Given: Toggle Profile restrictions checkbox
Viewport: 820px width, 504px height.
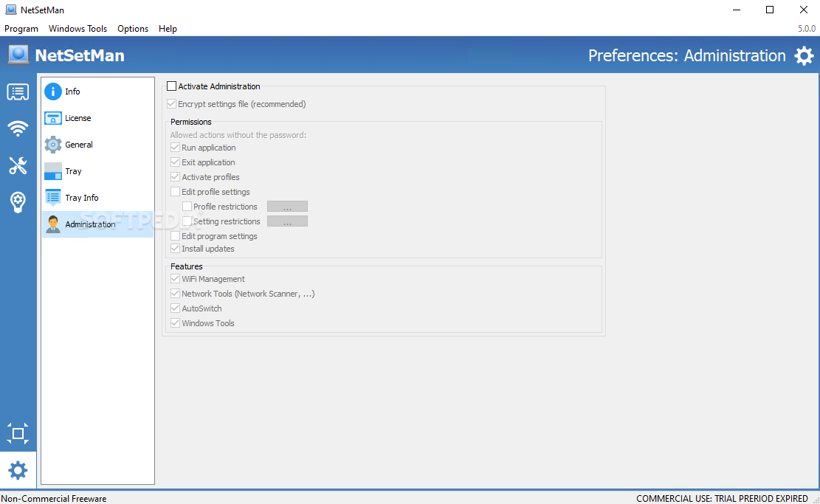Looking at the screenshot, I should 187,207.
